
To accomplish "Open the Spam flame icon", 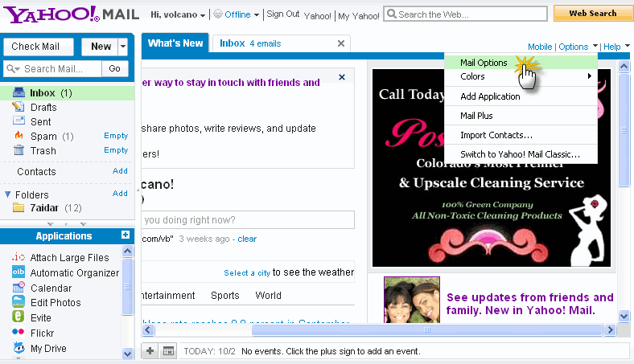I will [x=19, y=135].
